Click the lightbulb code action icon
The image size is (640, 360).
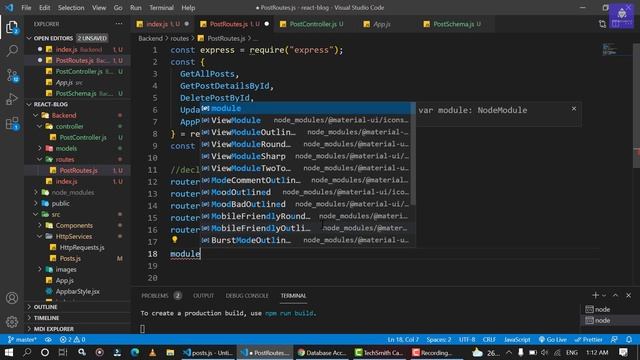pos(175,240)
